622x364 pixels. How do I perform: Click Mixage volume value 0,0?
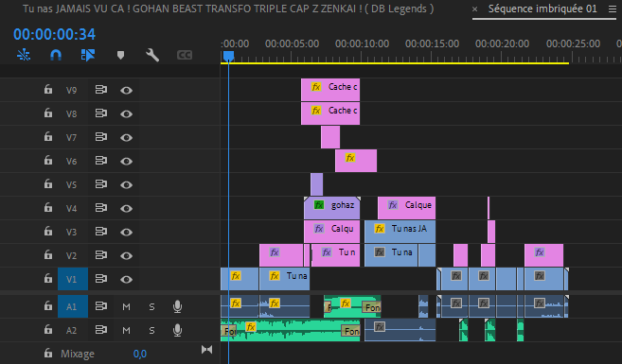point(139,354)
